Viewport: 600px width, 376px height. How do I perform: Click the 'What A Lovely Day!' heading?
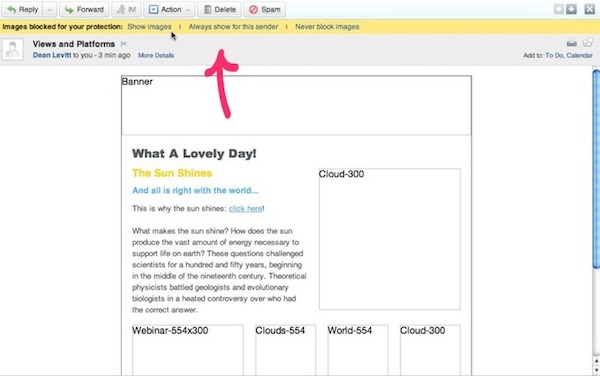(194, 154)
